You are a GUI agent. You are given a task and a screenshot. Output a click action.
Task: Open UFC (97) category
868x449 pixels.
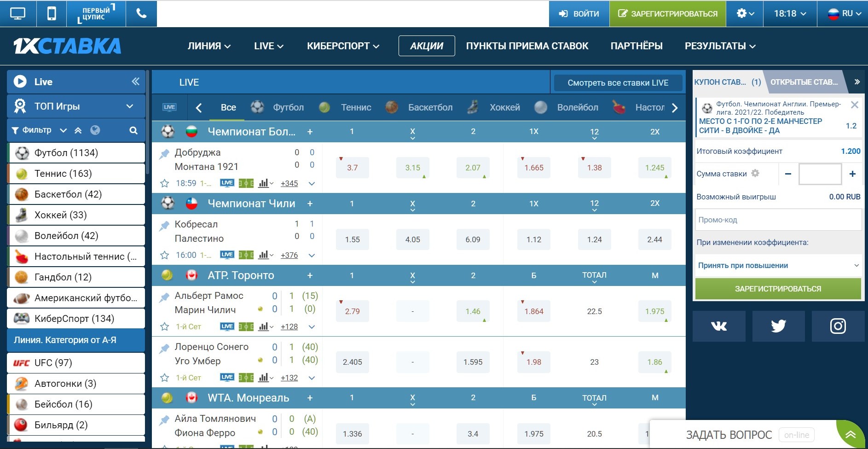click(x=76, y=363)
